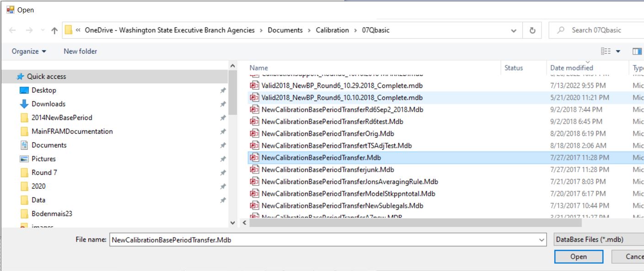Select NewCalibrationBasePeriodTransferNewSublegals.Mdb
This screenshot has width=644, height=271.
click(x=343, y=206)
